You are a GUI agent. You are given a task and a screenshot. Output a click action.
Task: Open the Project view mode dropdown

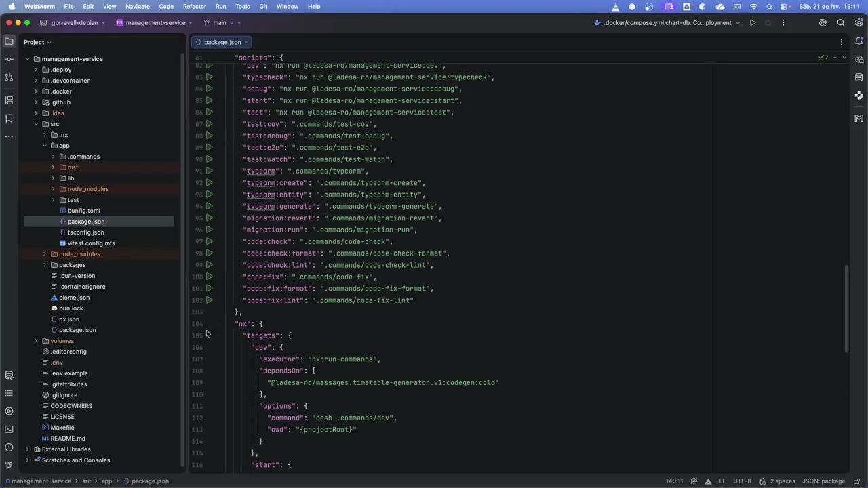point(38,42)
